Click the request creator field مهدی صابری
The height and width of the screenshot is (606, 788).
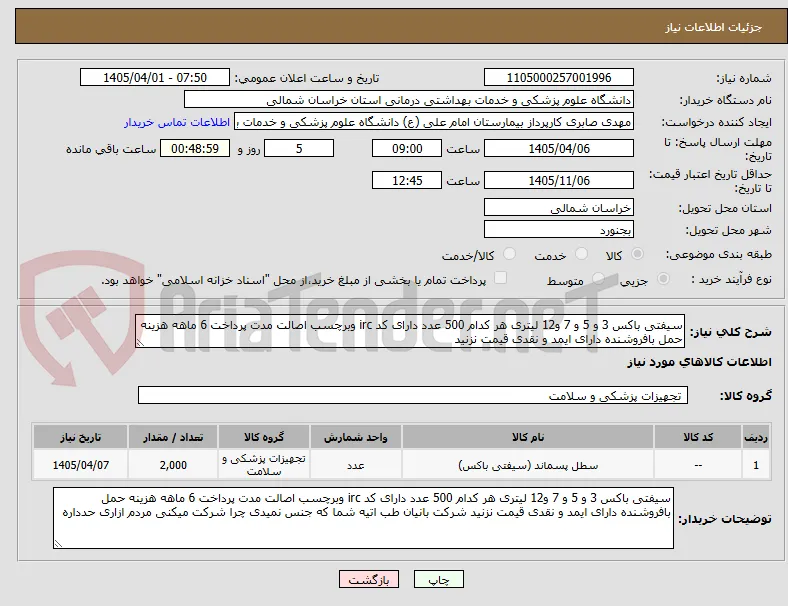434,122
